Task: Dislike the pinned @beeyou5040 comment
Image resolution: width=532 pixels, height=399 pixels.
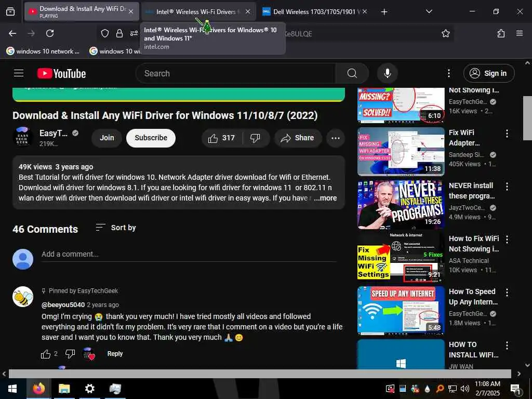Action: pos(70,354)
